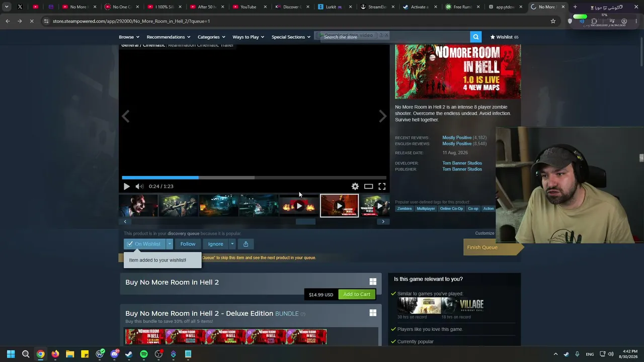Screen dimensions: 644x362
Task: Focus the store search field
Action: (x=395, y=37)
